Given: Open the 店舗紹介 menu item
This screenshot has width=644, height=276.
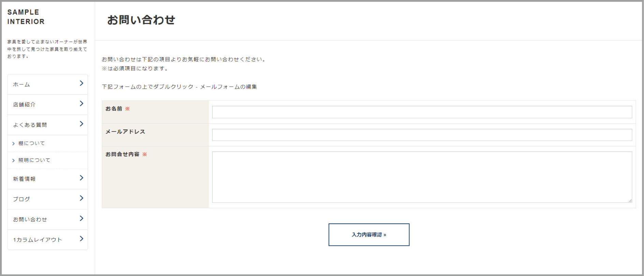Looking at the screenshot, I should pos(47,105).
